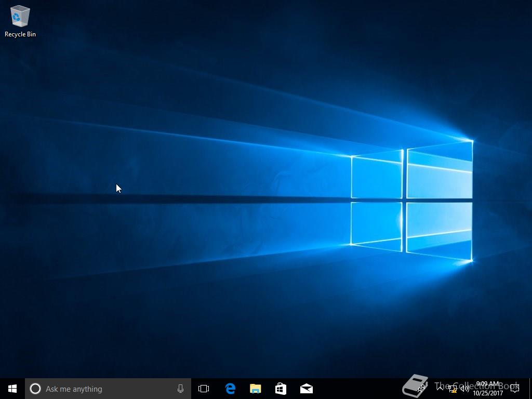
Task: Launch Microsoft Edge from the taskbar
Action: 230,389
